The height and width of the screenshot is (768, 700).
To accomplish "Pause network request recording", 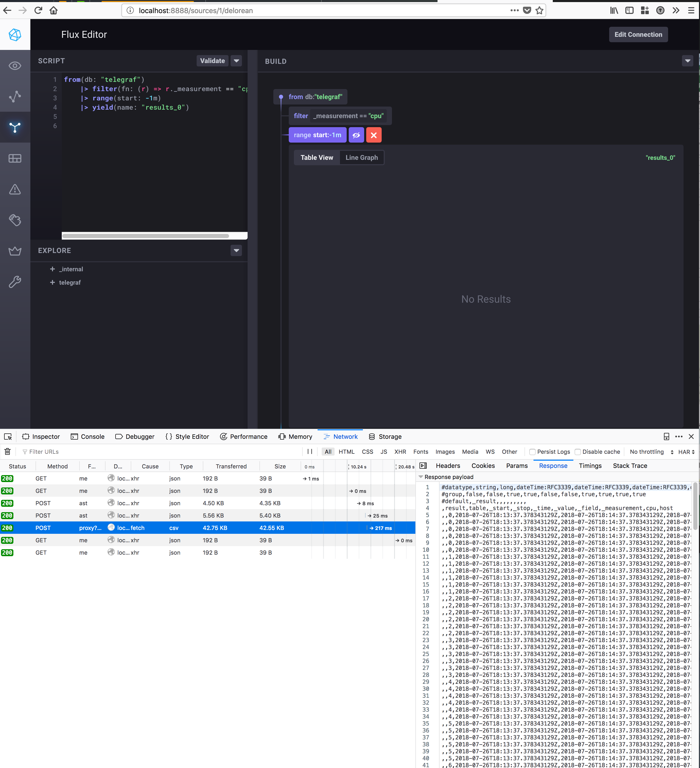I will point(309,451).
